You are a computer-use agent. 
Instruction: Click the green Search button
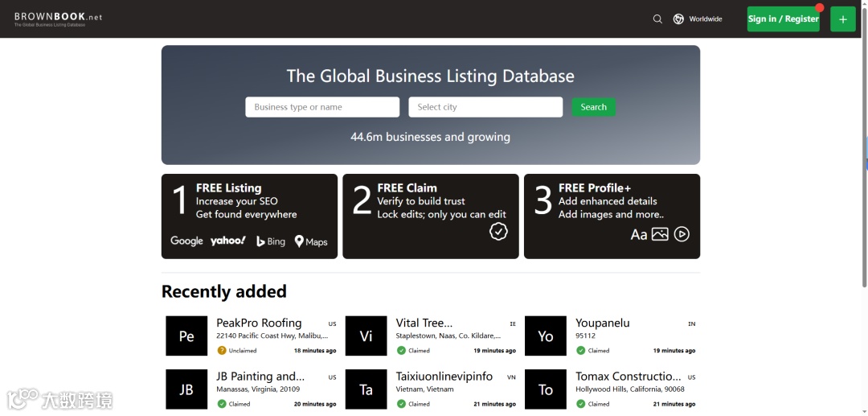593,107
